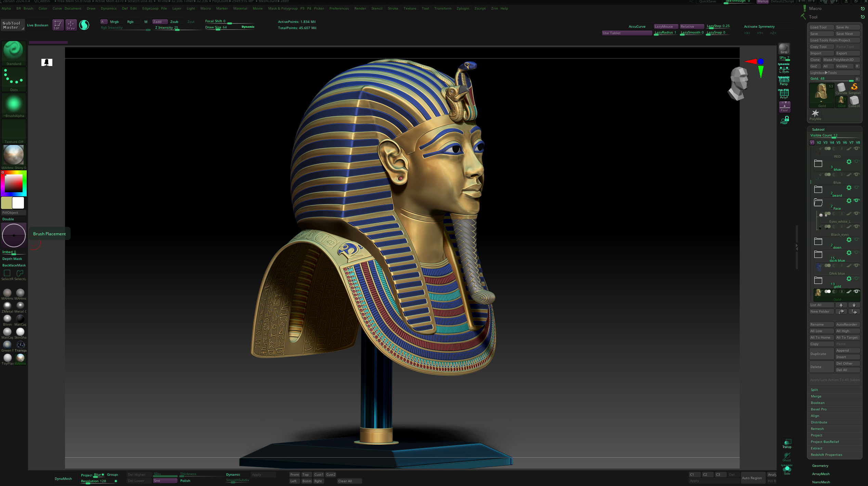
Task: Open the Dots stroke type selector
Action: tap(14, 79)
